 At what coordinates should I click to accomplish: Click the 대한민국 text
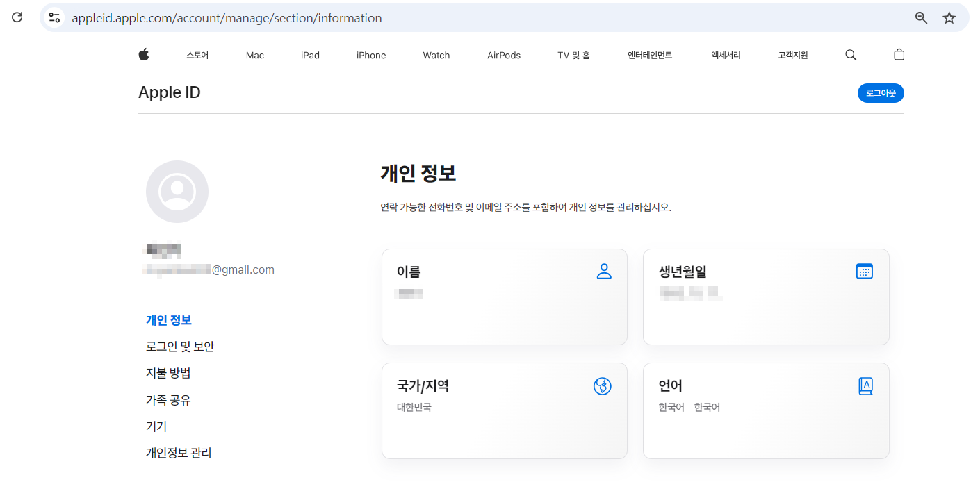pos(414,408)
